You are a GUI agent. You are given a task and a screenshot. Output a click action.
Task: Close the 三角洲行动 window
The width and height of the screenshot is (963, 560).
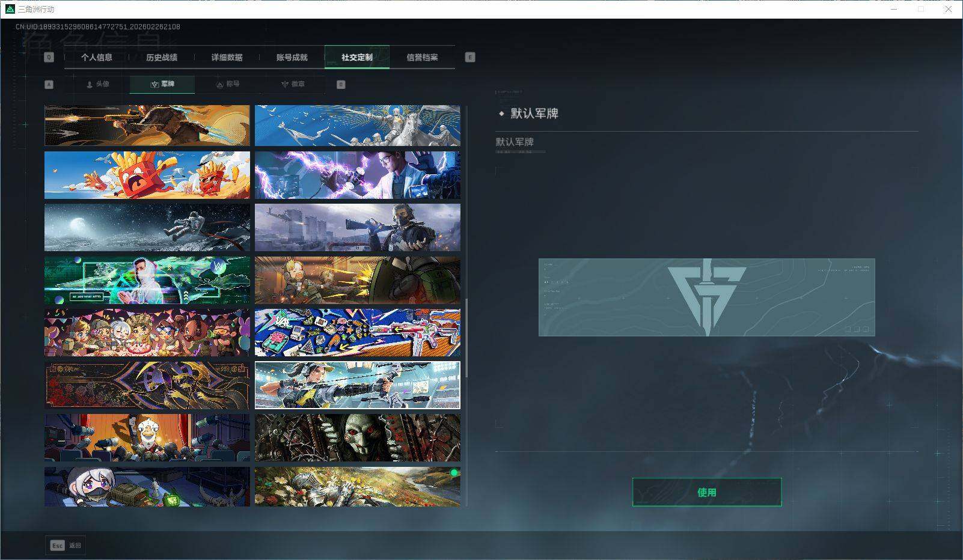point(949,9)
